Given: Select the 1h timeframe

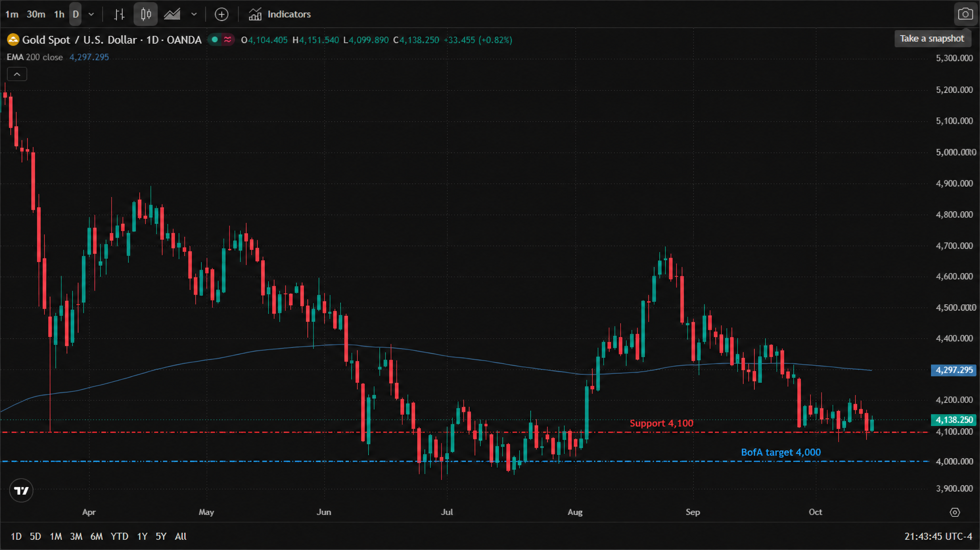Looking at the screenshot, I should click(x=59, y=14).
